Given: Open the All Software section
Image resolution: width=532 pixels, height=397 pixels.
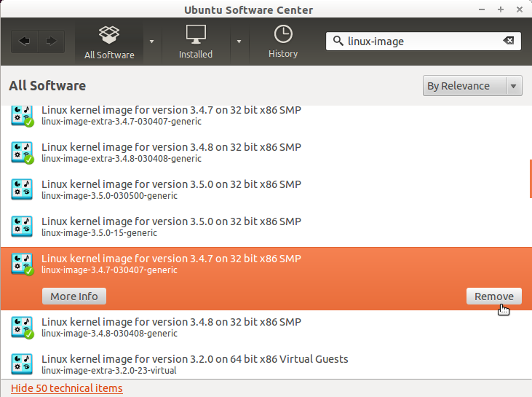Looking at the screenshot, I should (x=109, y=42).
